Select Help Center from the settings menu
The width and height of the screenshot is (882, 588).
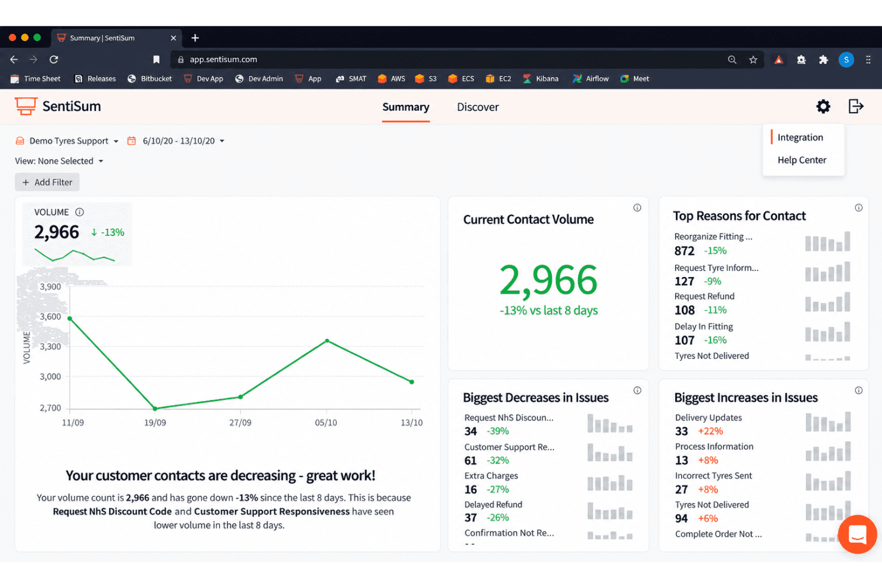click(802, 160)
